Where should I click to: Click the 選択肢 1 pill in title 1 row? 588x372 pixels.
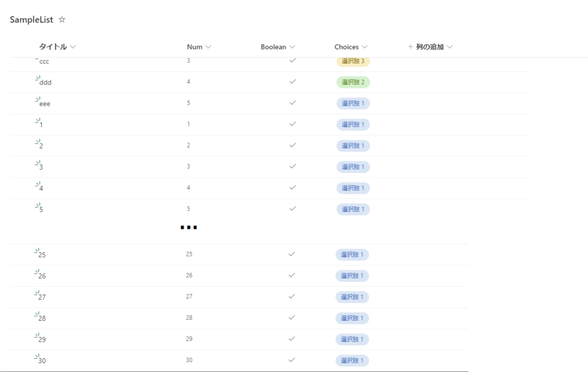[353, 125]
